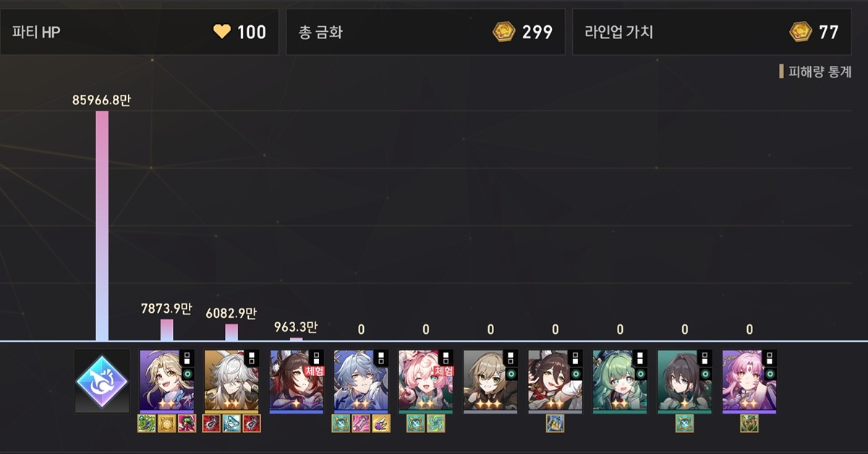Screen dimensions: 868x454
Task: Open the 피해량 통계 damage statistics tab
Action: pyautogui.click(x=815, y=72)
